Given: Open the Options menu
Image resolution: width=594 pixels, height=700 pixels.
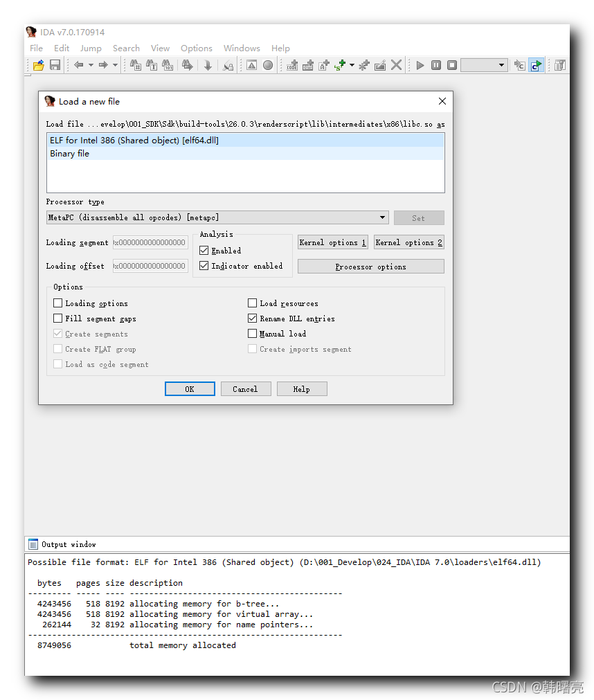Looking at the screenshot, I should click(196, 48).
